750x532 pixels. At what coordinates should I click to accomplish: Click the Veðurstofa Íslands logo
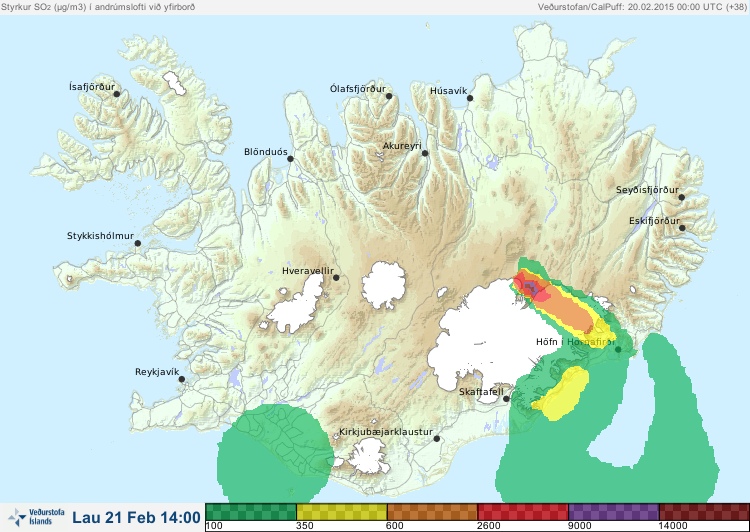[x=36, y=517]
